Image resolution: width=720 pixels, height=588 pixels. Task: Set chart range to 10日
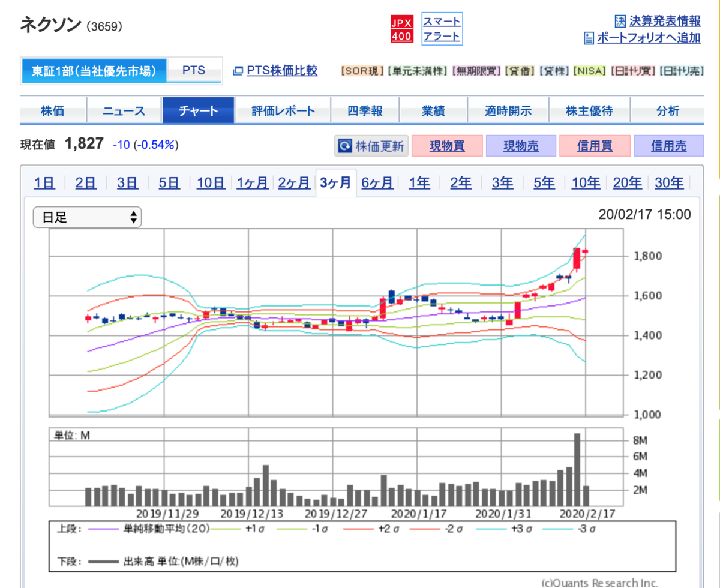pyautogui.click(x=211, y=183)
